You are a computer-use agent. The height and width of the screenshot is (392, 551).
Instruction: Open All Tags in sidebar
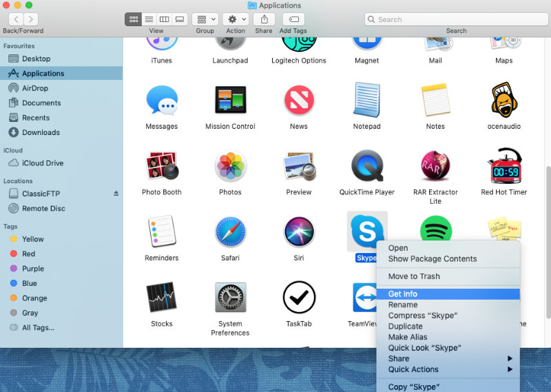(x=61, y=328)
